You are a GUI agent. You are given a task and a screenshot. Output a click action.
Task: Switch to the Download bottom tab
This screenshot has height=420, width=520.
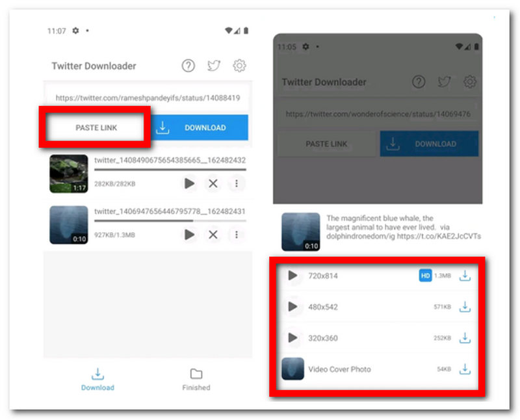(x=97, y=379)
